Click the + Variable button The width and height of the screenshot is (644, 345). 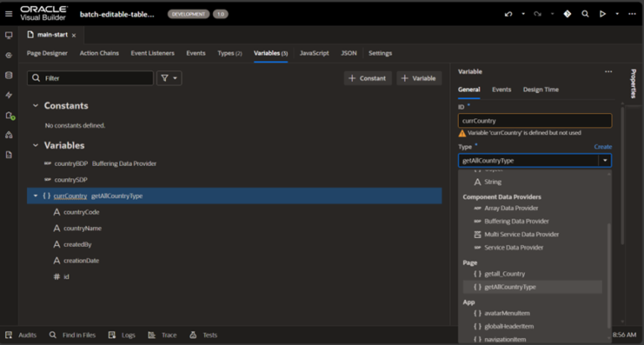(x=418, y=78)
